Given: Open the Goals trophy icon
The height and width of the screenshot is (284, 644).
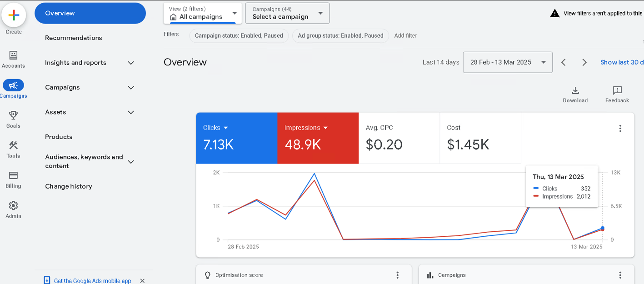Looking at the screenshot, I should (13, 115).
